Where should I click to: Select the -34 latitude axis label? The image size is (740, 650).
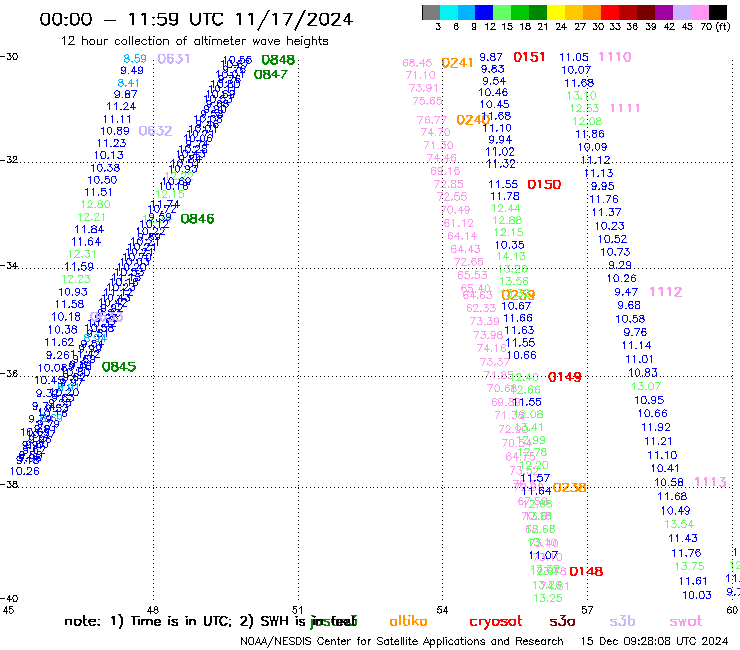[9, 265]
